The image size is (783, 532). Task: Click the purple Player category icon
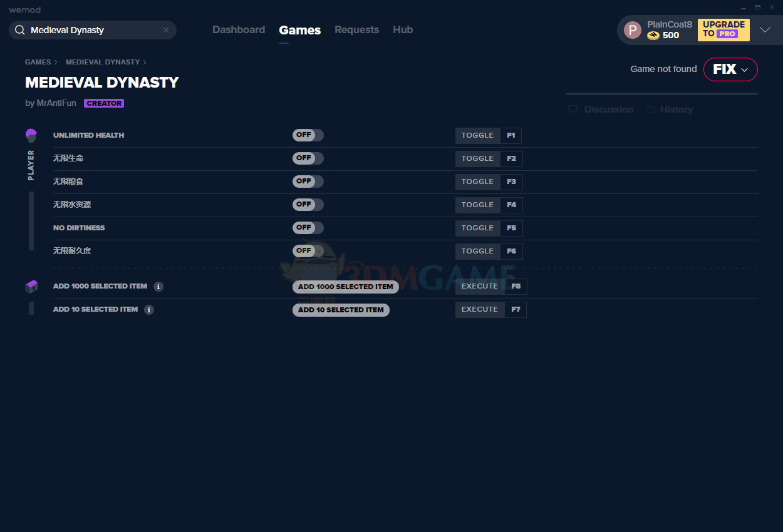coord(31,135)
